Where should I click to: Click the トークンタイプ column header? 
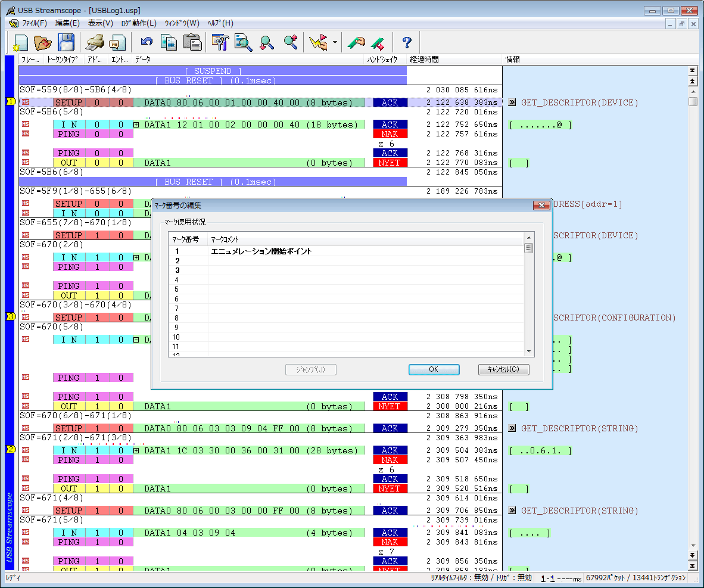[63, 60]
